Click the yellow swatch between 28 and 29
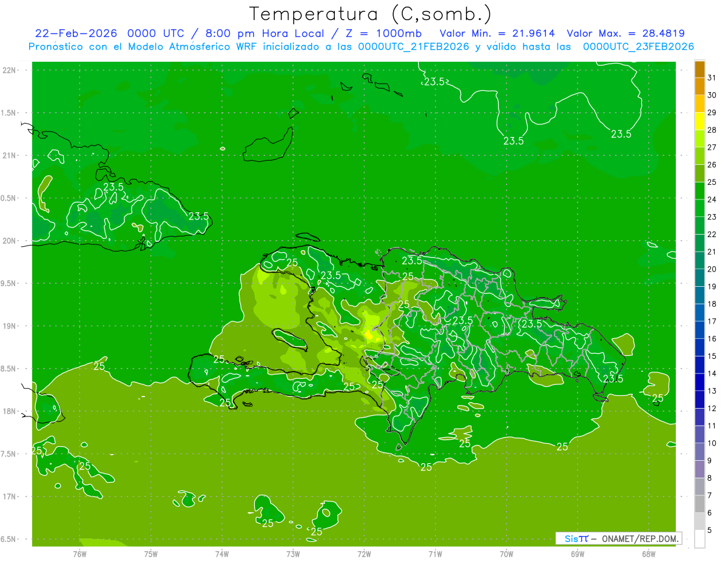Screen dimensions: 728x562 pyautogui.click(x=699, y=121)
